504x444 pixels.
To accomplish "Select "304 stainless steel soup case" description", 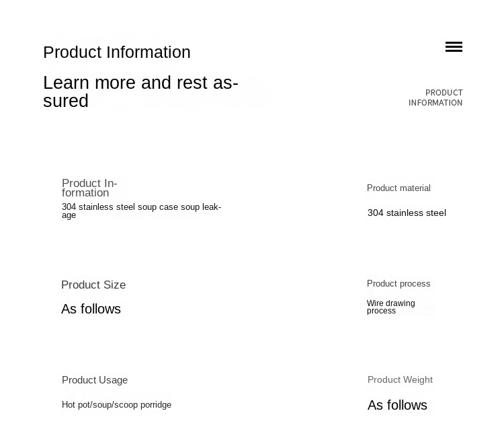I will point(141,211).
